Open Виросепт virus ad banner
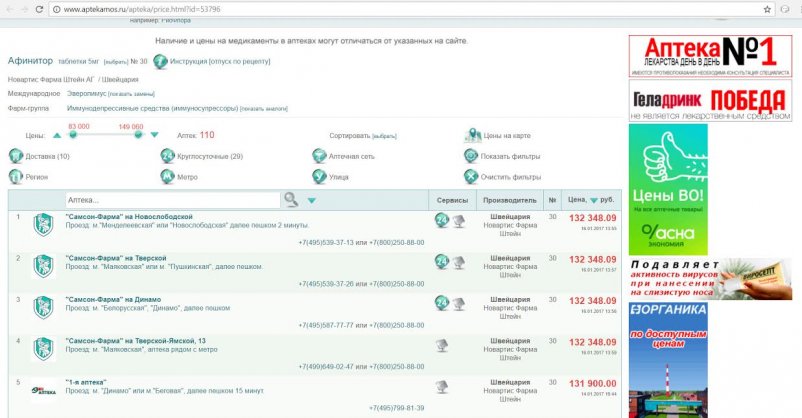Image resolution: width=802 pixels, height=418 pixels. (x=710, y=278)
